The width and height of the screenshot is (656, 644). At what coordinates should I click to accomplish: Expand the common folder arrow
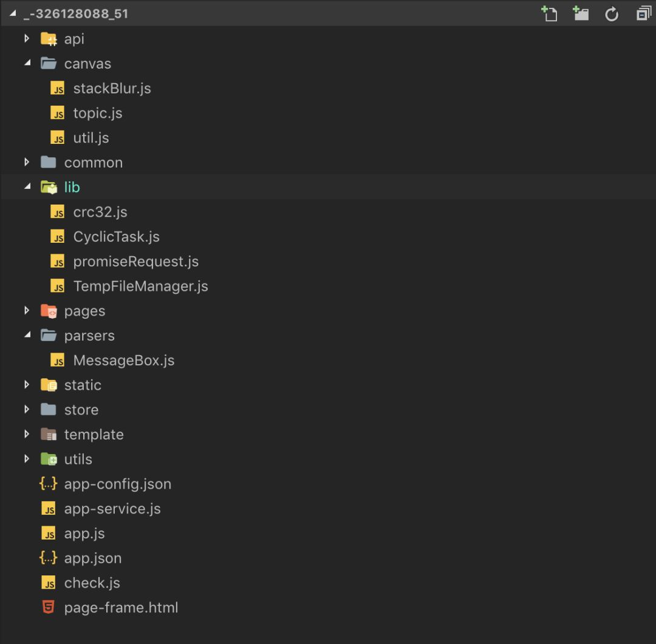tap(27, 162)
